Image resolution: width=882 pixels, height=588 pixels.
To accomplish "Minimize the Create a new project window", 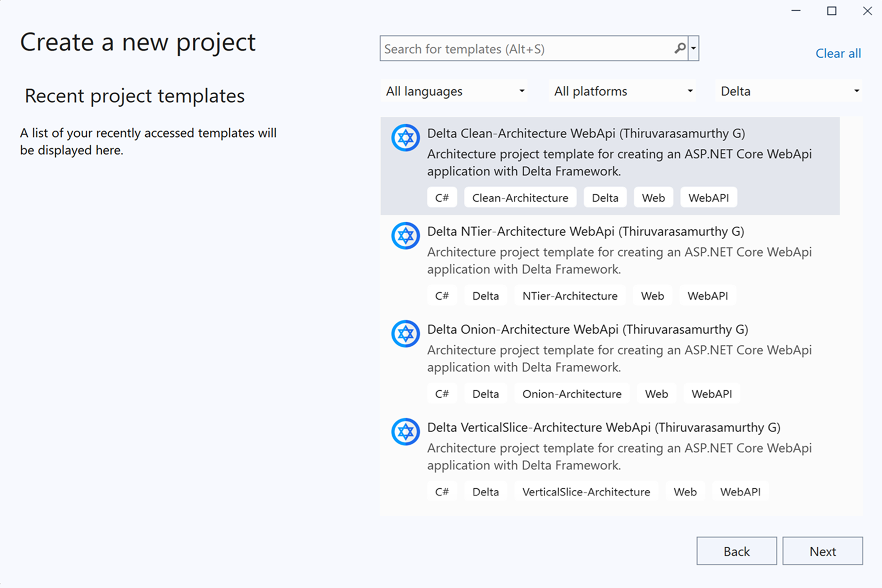I will coord(796,11).
